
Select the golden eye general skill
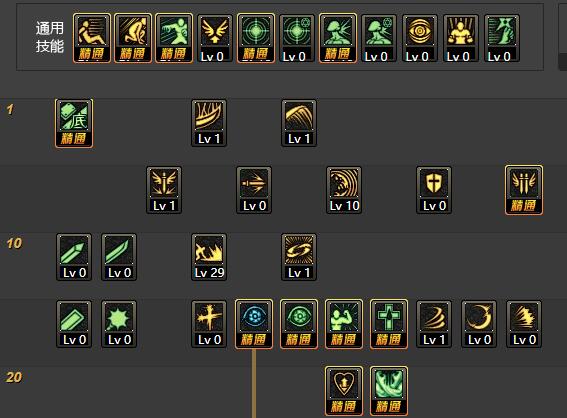tap(420, 39)
